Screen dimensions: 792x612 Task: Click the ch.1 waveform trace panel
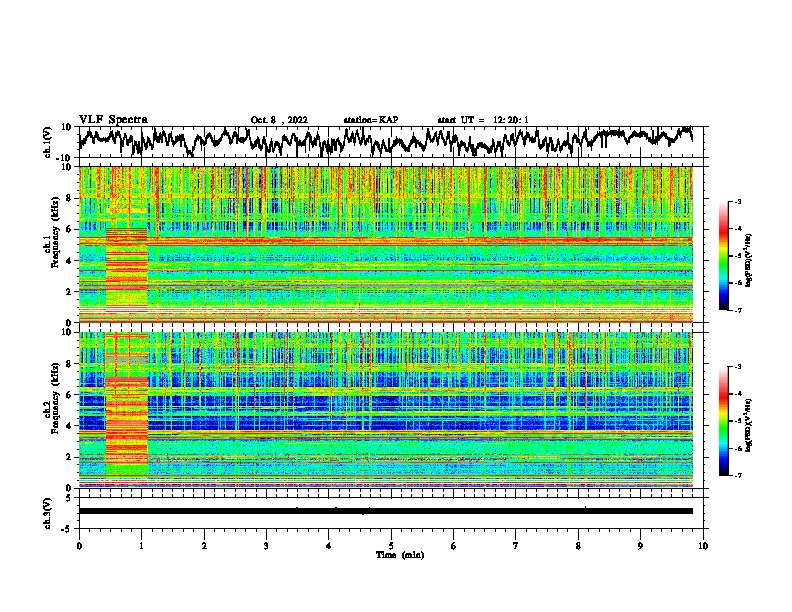click(393, 142)
